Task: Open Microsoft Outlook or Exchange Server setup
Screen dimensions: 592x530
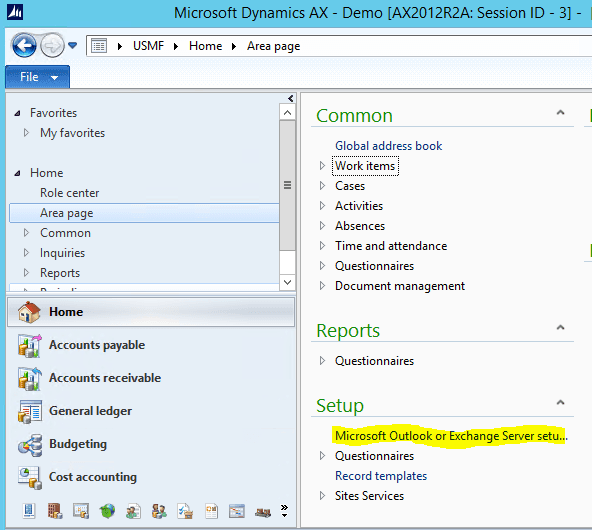Action: click(451, 436)
